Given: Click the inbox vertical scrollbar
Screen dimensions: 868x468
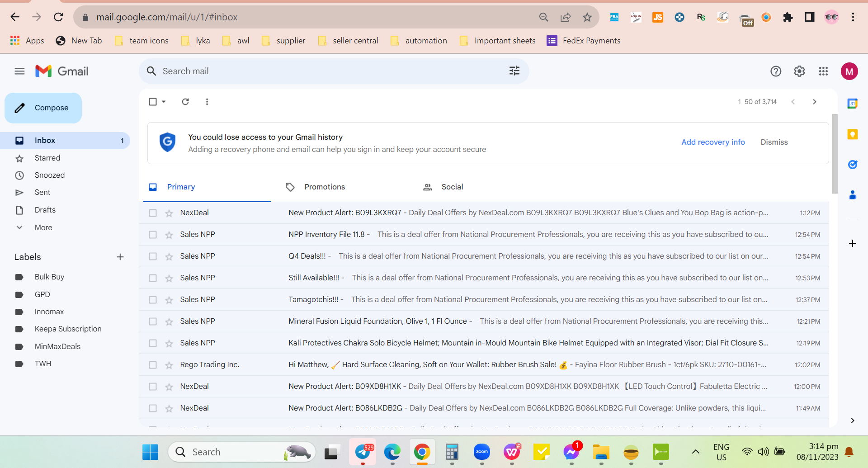Looking at the screenshot, I should (x=835, y=154).
